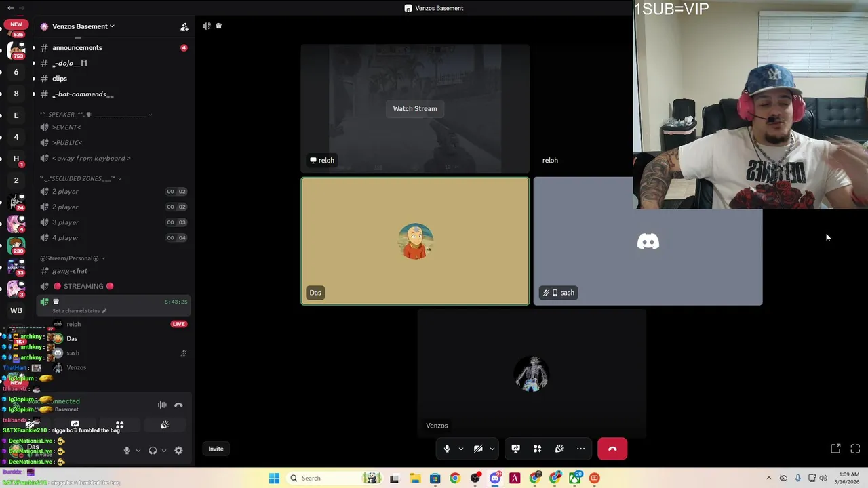
Task: Deafen with headphones icon in user panel
Action: 153,451
